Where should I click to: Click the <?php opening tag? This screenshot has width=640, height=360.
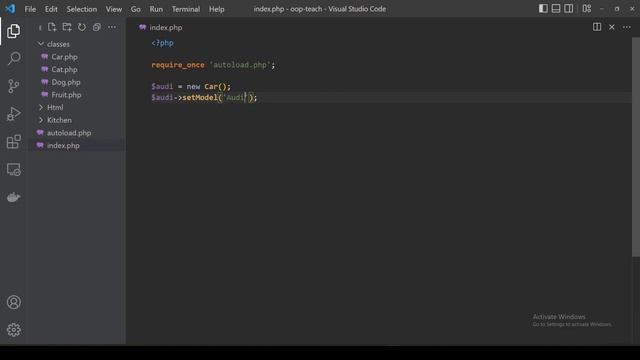[x=162, y=43]
